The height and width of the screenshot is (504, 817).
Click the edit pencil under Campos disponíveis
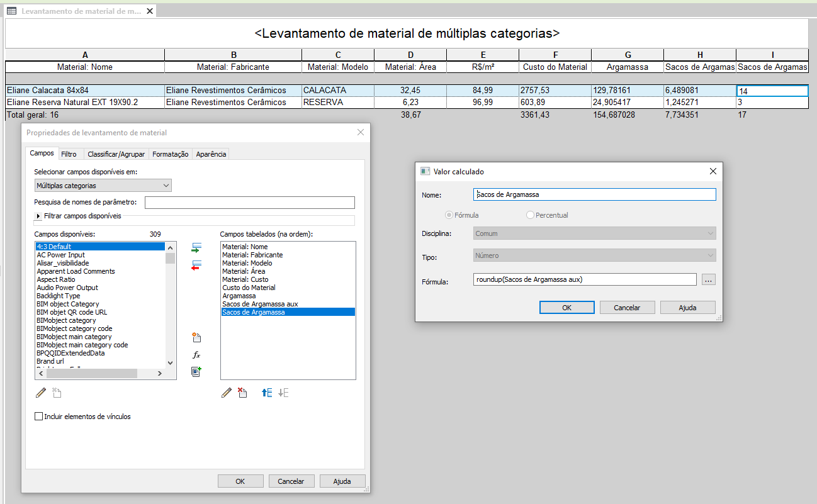tap(41, 393)
